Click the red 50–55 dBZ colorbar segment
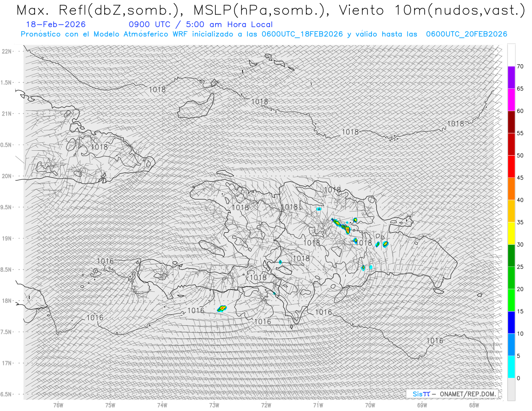The image size is (532, 411). [x=511, y=145]
